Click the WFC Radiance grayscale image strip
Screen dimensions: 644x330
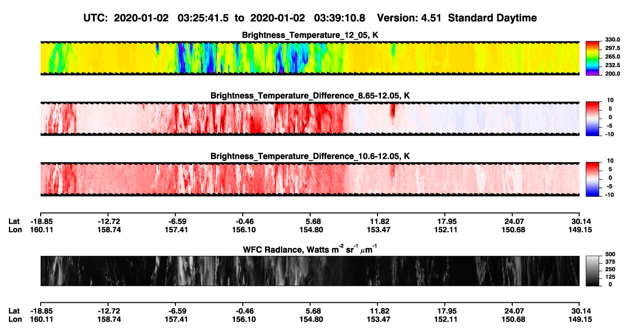pyautogui.click(x=310, y=271)
